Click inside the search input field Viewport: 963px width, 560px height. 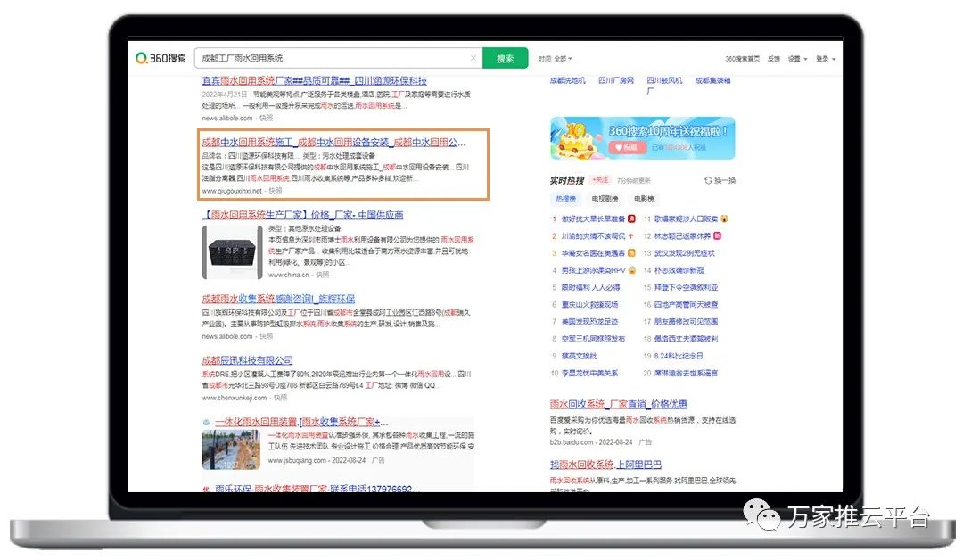330,58
